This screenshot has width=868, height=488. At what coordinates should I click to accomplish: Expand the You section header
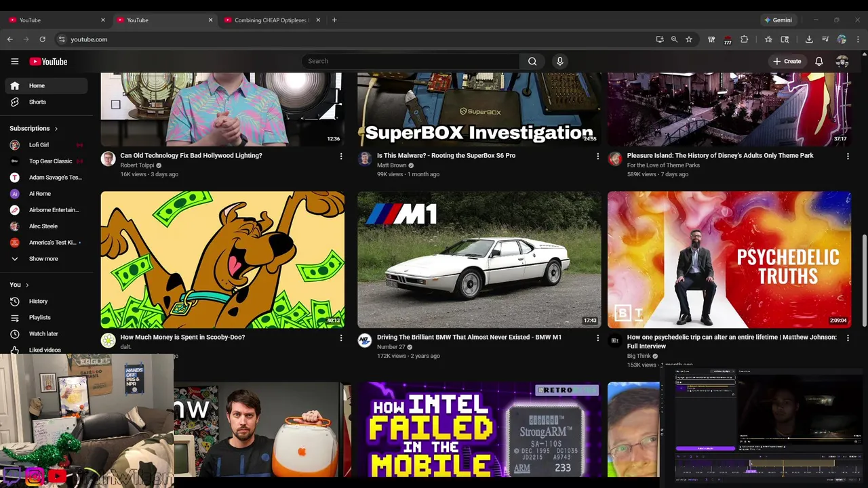tap(19, 285)
